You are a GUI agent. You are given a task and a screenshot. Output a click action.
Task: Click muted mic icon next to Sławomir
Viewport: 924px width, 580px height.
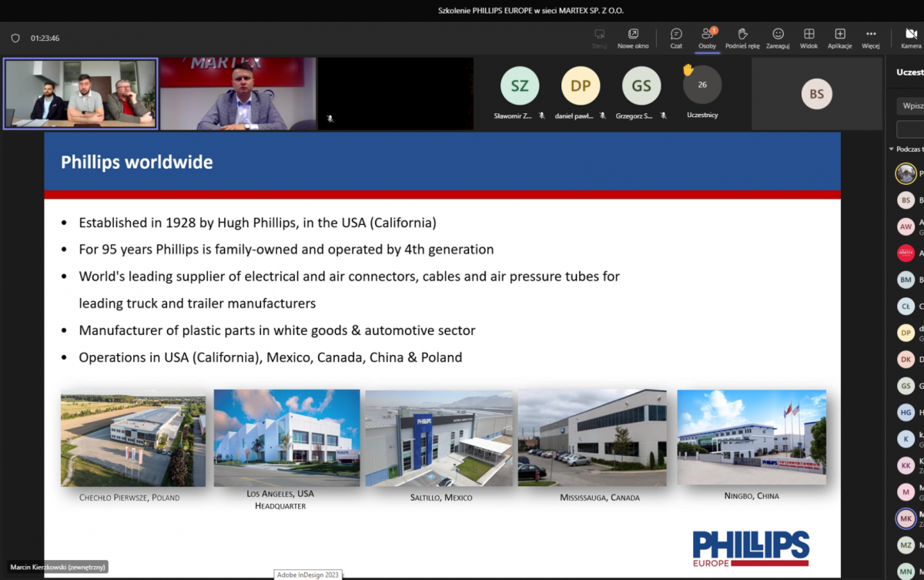(x=542, y=116)
